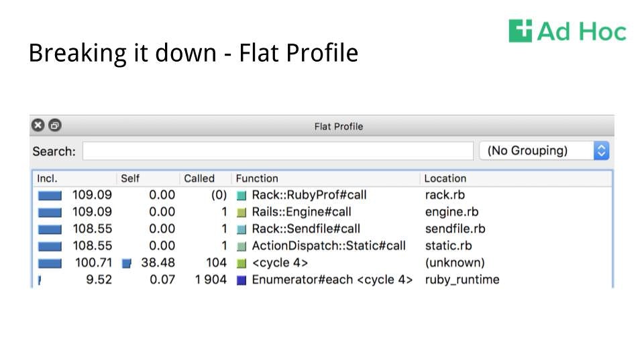This screenshot has height=362, width=644.
Task: Sort by the Called column header
Action: coord(205,178)
